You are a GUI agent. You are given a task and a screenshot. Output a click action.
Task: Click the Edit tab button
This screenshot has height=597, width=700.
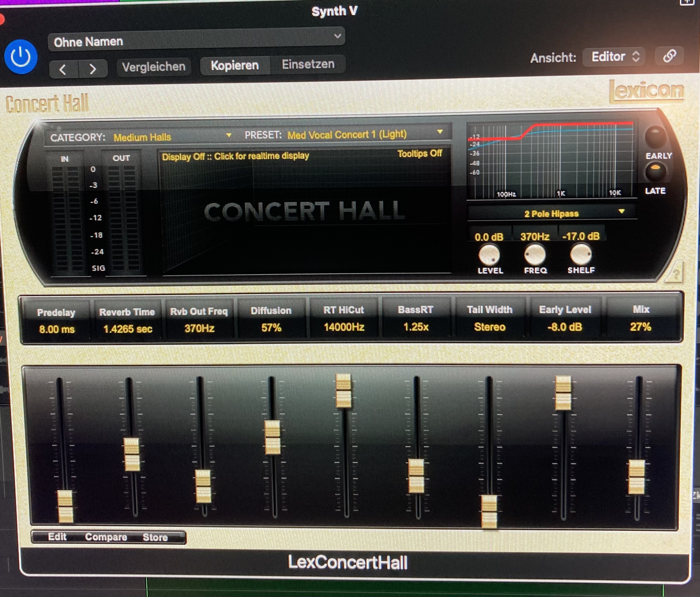point(57,537)
